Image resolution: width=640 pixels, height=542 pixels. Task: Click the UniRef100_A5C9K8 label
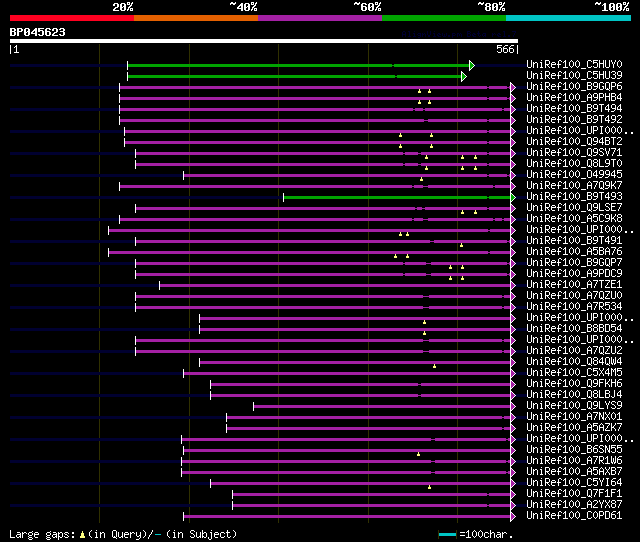point(574,219)
